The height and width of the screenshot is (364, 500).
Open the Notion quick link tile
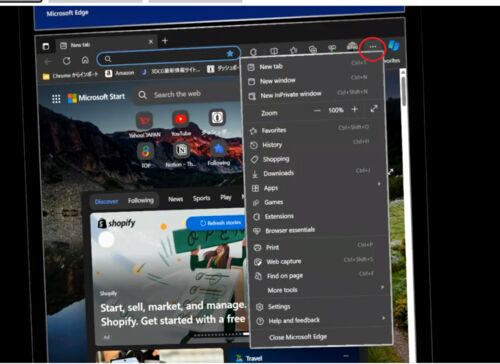tap(181, 155)
